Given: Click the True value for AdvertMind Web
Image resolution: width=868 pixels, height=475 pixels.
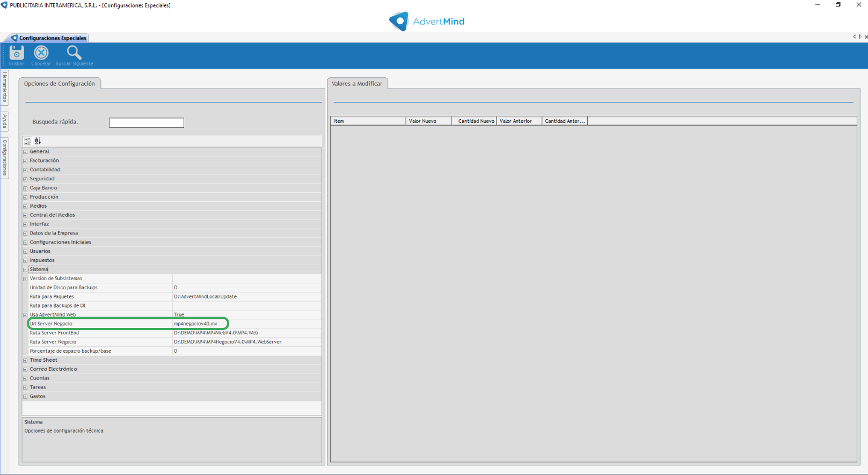Looking at the screenshot, I should tap(247, 315).
